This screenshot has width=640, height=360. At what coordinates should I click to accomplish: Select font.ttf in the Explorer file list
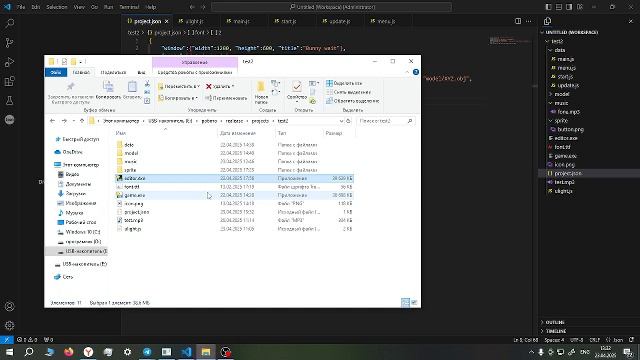(234, 187)
